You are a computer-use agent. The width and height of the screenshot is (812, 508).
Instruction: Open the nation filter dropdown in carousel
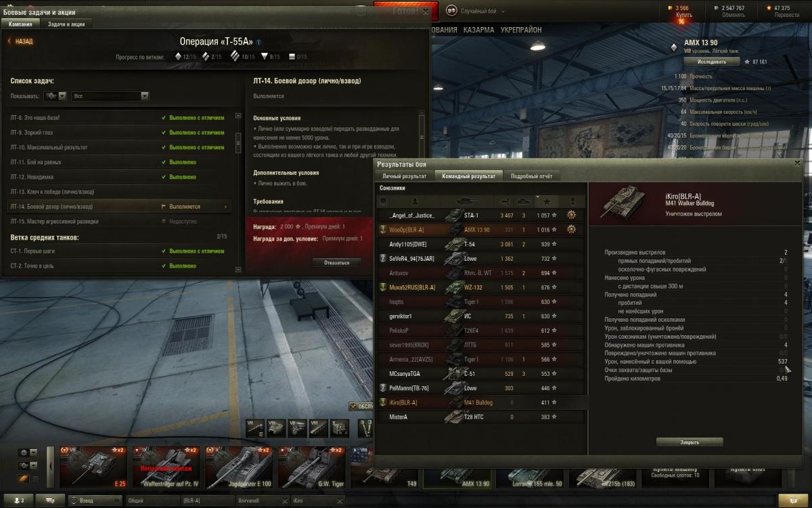(x=28, y=452)
